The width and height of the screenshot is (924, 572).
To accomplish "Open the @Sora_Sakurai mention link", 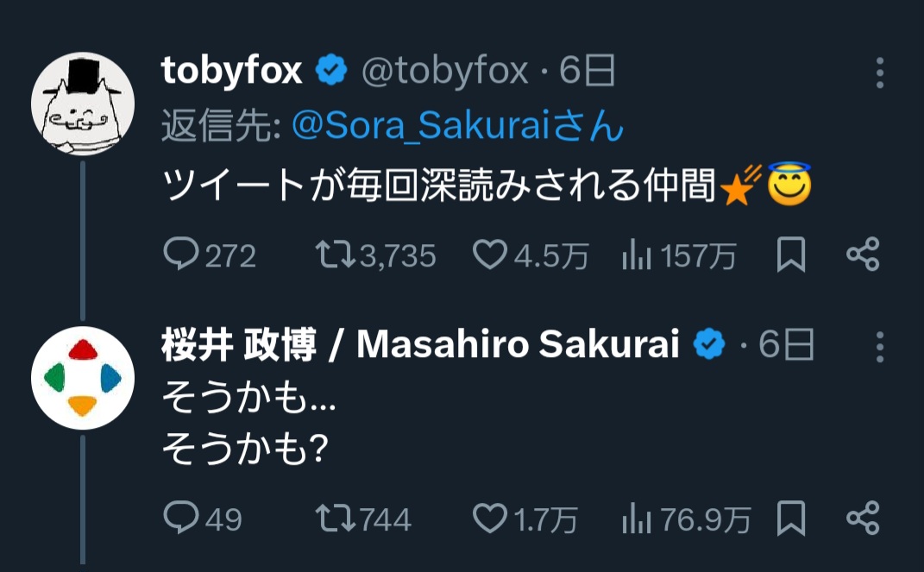I will pyautogui.click(x=457, y=128).
